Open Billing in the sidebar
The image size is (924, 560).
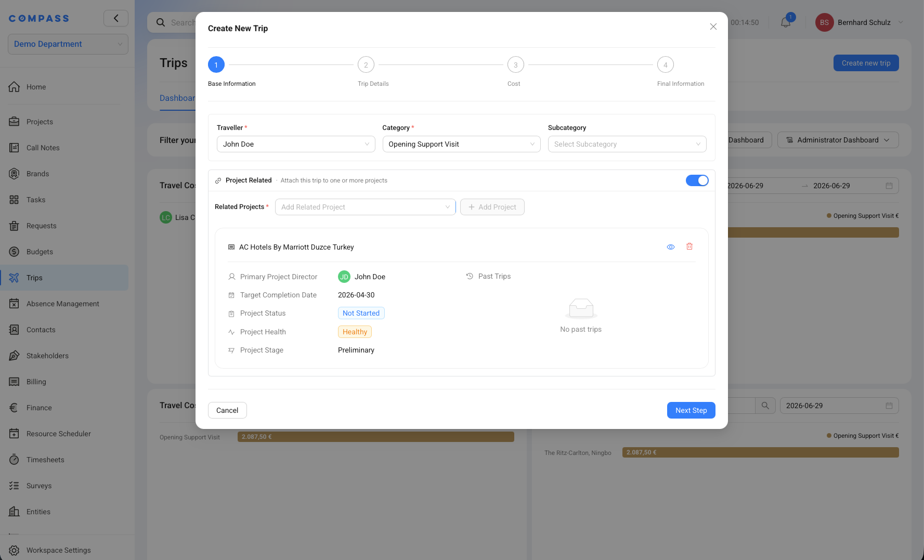pyautogui.click(x=64, y=382)
